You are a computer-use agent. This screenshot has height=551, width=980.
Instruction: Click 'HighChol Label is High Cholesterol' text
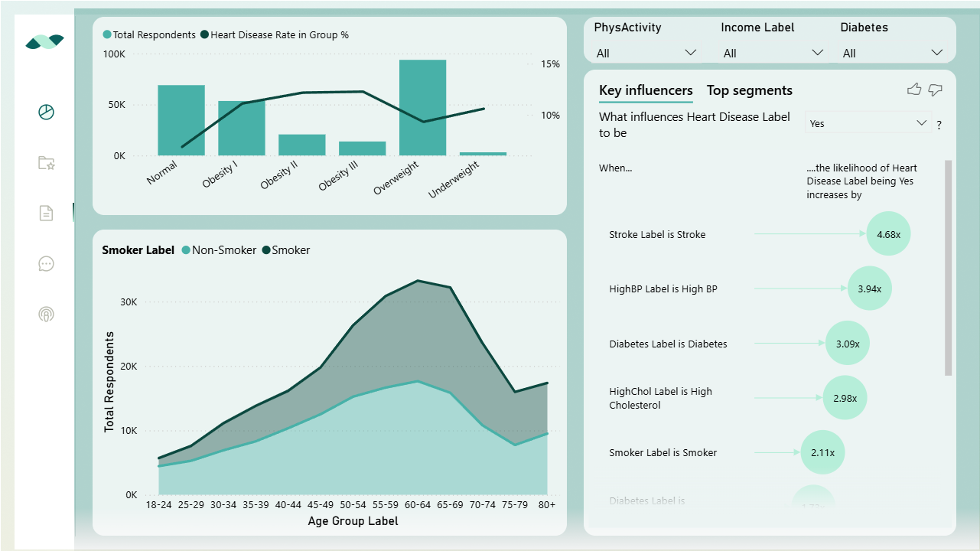pos(660,398)
